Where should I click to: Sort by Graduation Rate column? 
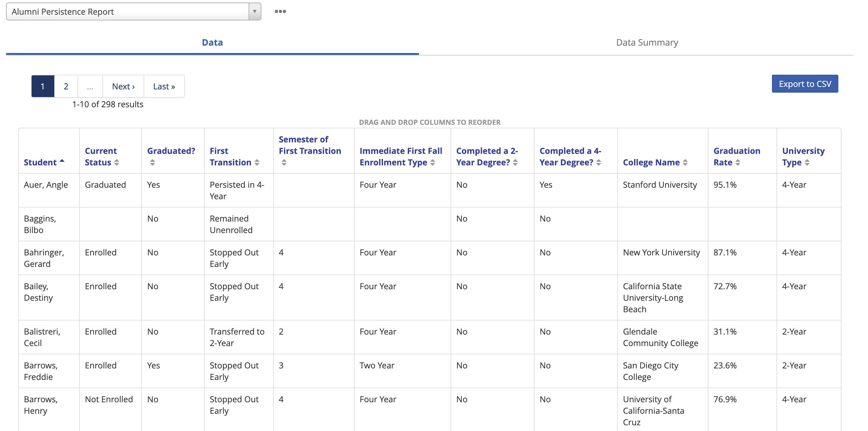[737, 163]
